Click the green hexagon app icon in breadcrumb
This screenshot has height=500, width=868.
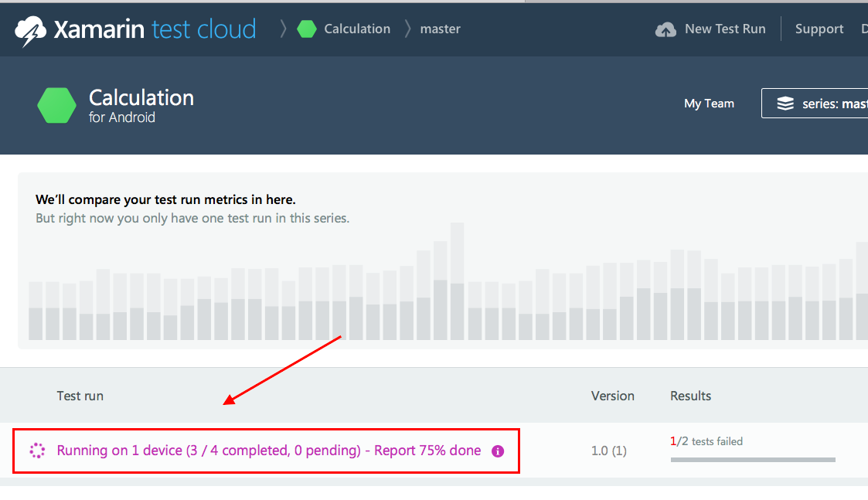(x=307, y=29)
